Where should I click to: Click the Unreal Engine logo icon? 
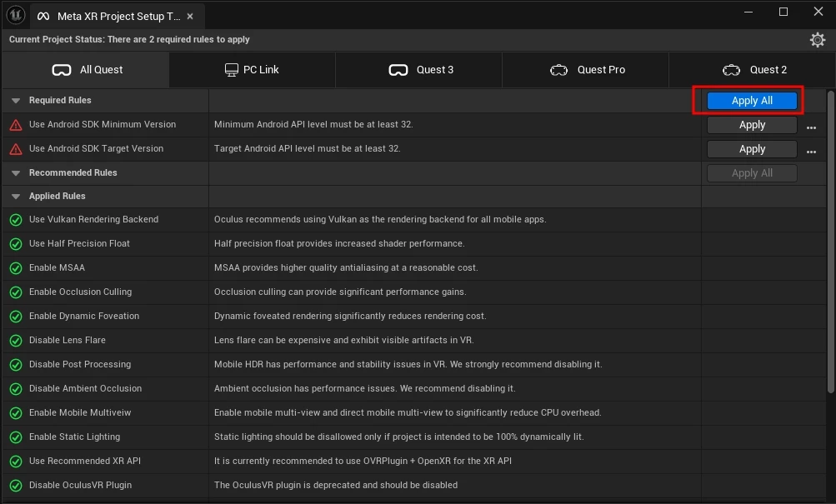point(16,15)
